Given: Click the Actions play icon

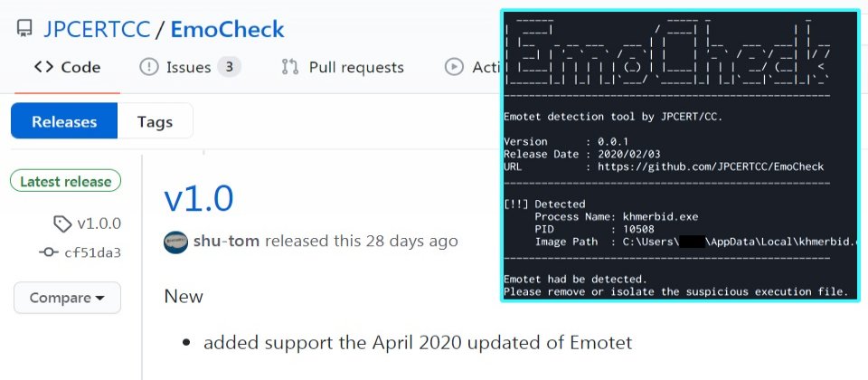Looking at the screenshot, I should point(454,67).
